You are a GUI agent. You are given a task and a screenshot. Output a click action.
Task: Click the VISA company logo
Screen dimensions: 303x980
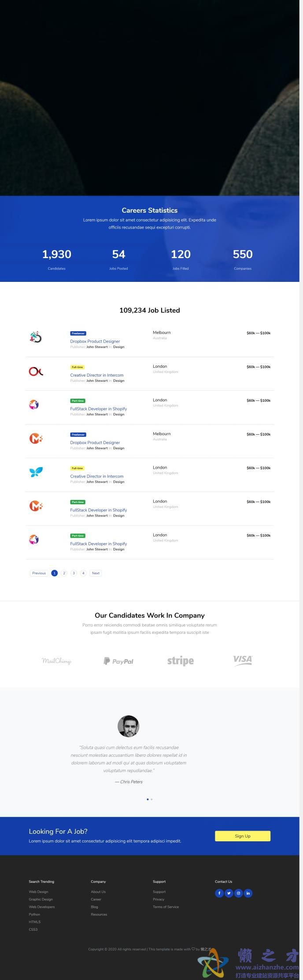[x=243, y=660]
